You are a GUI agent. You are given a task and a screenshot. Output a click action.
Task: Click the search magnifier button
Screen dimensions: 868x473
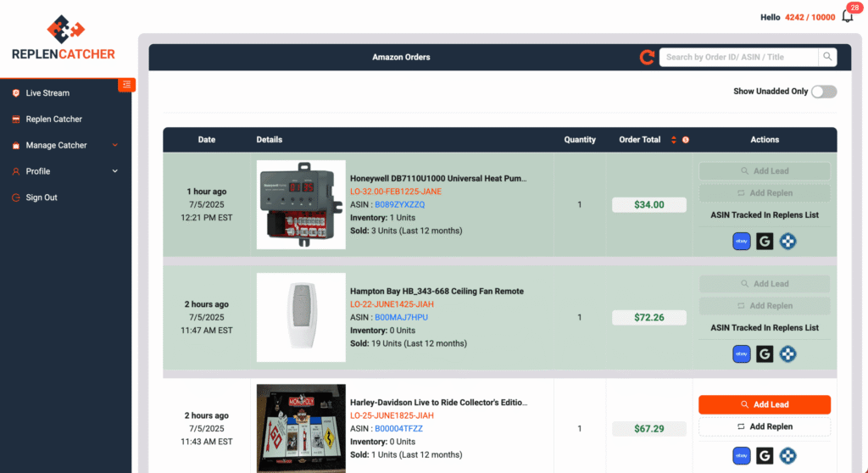pos(827,57)
